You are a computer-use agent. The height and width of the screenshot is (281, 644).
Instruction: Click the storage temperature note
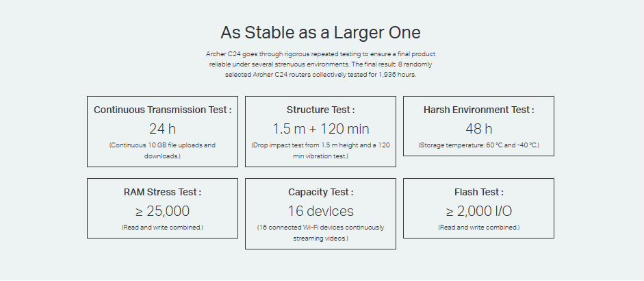[x=478, y=145]
